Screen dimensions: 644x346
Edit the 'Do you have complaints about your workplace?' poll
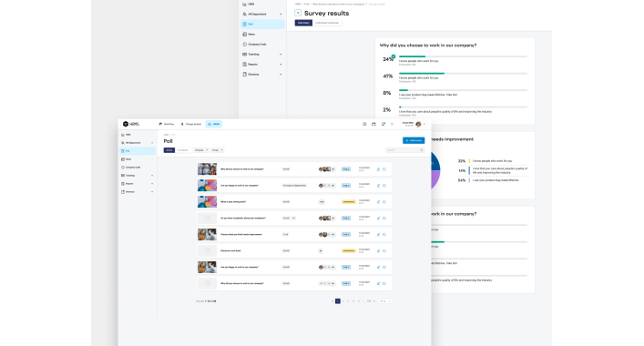(x=378, y=219)
